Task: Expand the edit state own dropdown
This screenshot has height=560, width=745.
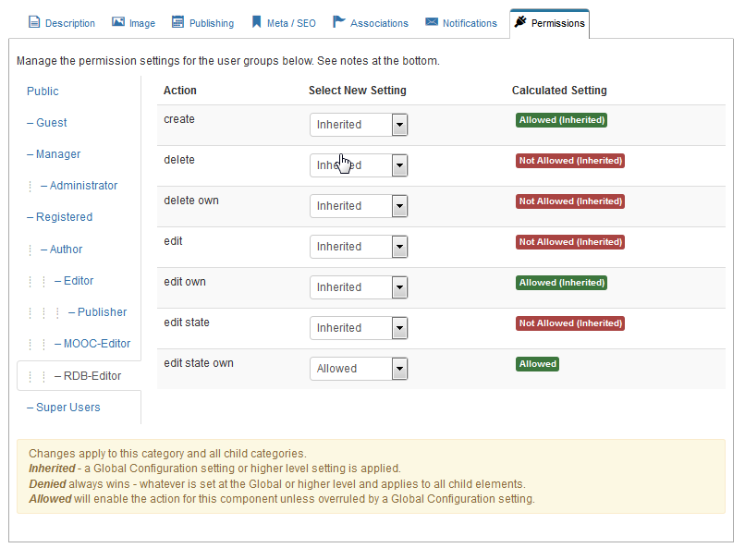Action: 359,369
